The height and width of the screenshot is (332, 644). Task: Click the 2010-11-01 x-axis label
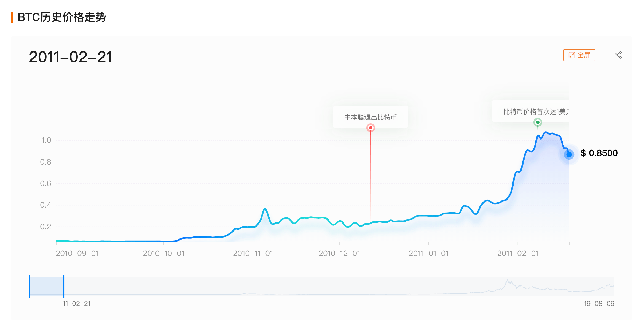tap(253, 253)
